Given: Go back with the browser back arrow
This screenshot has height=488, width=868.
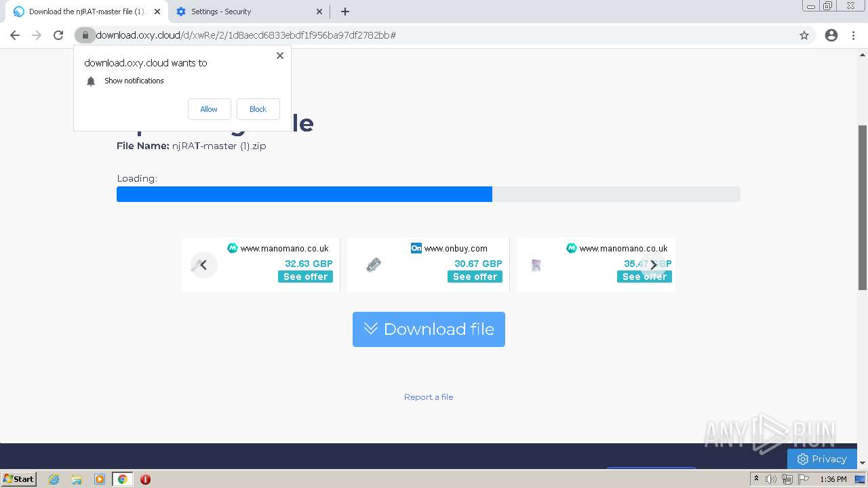Looking at the screenshot, I should [15, 35].
